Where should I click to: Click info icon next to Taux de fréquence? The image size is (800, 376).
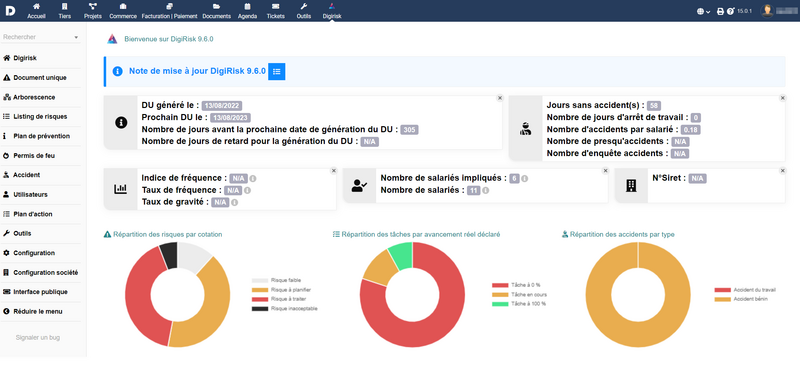point(247,190)
